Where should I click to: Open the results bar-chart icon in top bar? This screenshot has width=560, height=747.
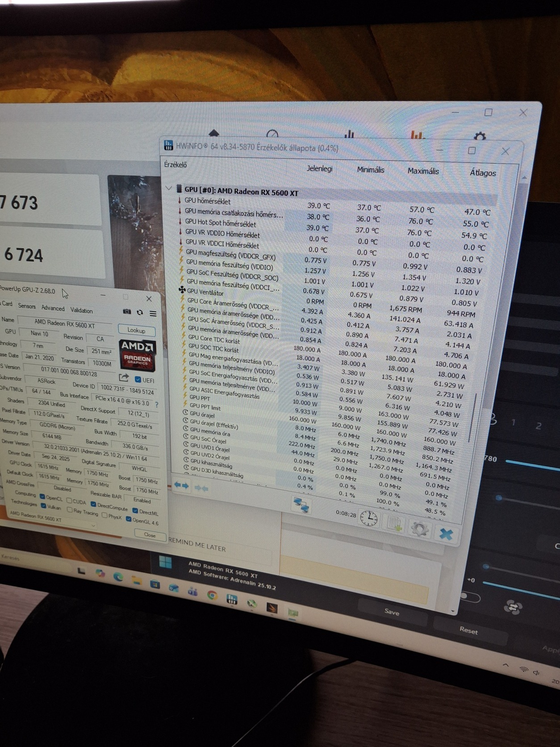coord(349,134)
